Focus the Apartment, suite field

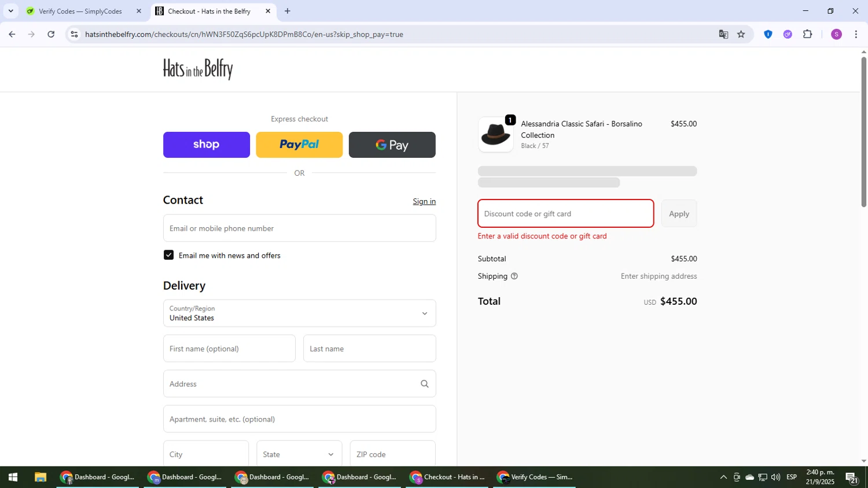coord(299,419)
